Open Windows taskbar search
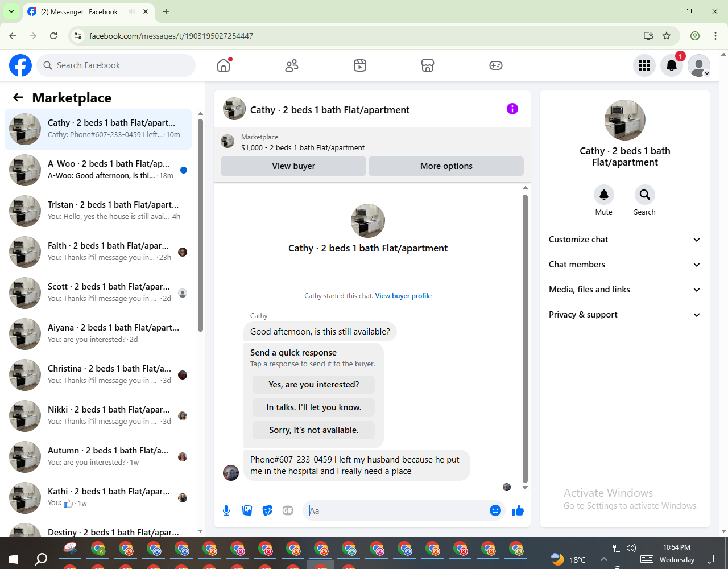The height and width of the screenshot is (569, 728). pos(41,559)
